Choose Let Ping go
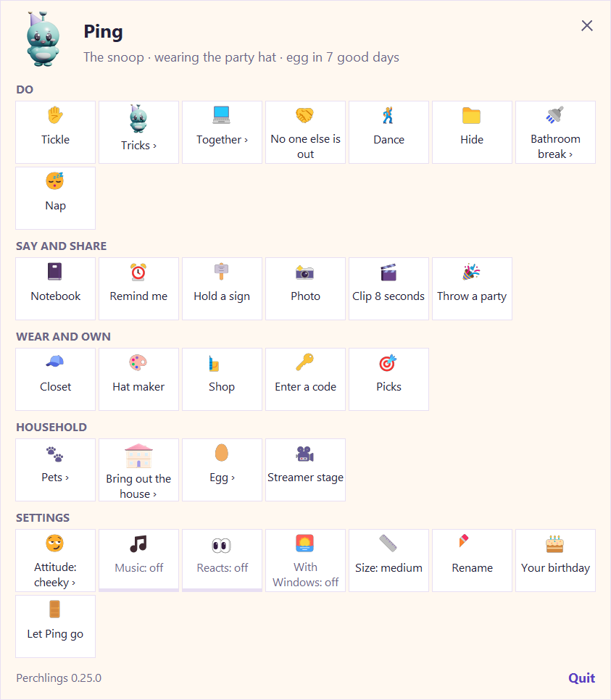Viewport: 611px width, 700px height. click(55, 627)
